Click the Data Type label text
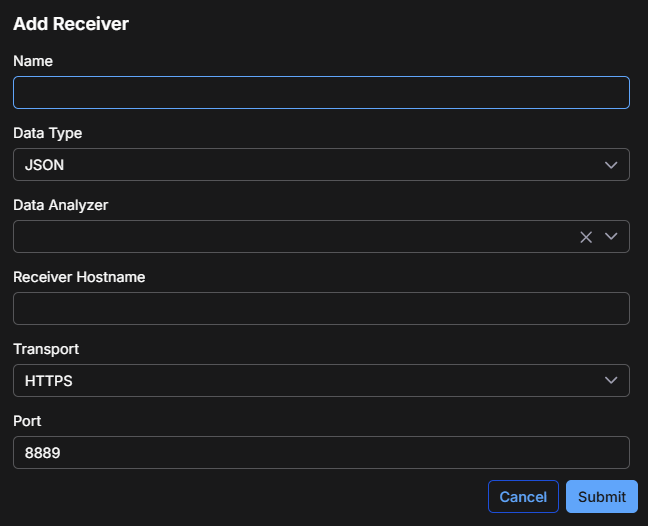Viewport: 648px width, 526px height. click(48, 133)
